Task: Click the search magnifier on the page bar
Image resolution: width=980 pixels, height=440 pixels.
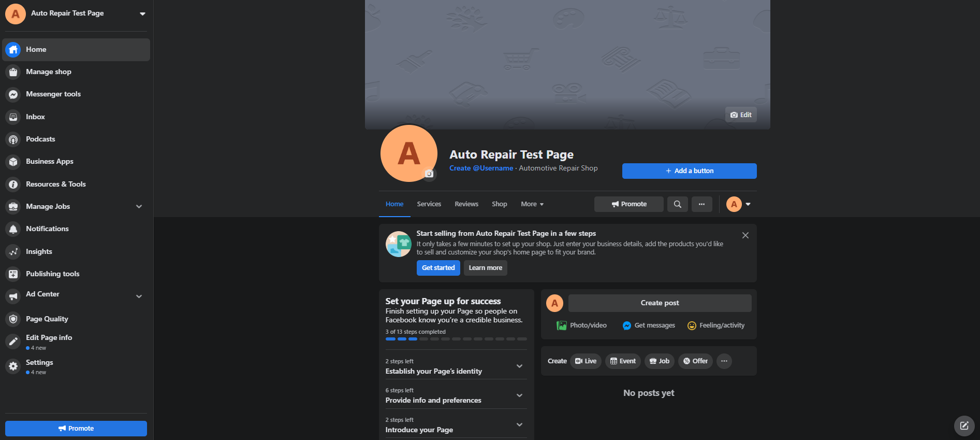Action: click(x=678, y=204)
